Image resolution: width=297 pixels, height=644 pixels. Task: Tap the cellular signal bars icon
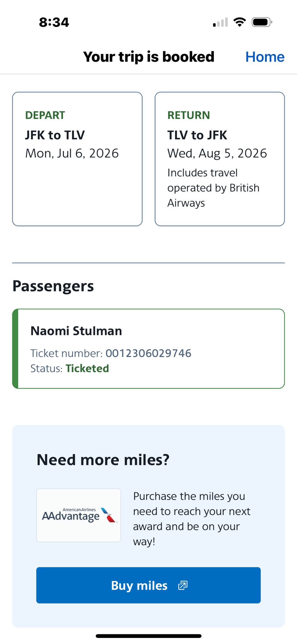(x=220, y=22)
